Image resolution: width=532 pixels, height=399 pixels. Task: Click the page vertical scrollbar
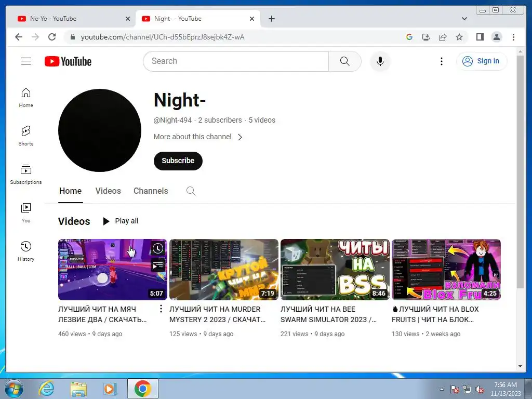(520, 171)
